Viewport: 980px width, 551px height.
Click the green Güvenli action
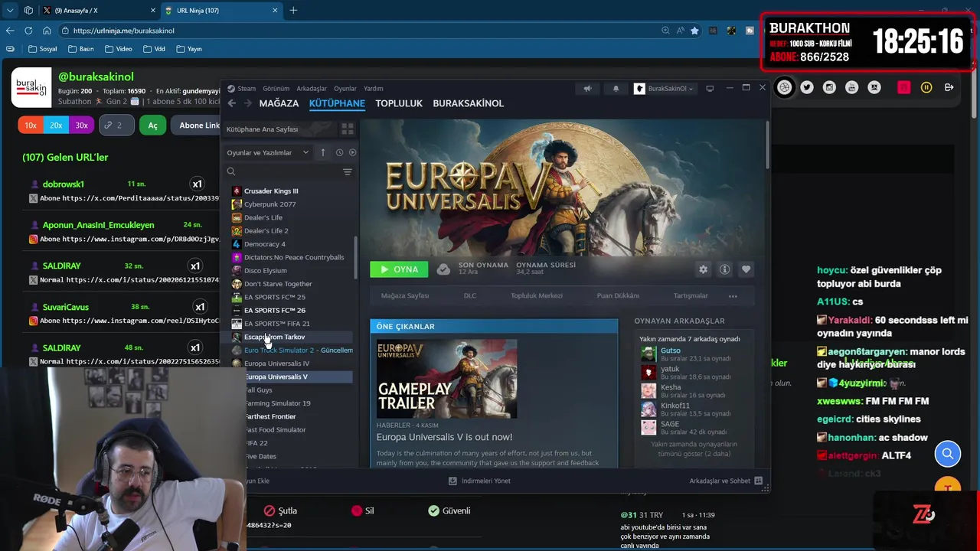[449, 510]
